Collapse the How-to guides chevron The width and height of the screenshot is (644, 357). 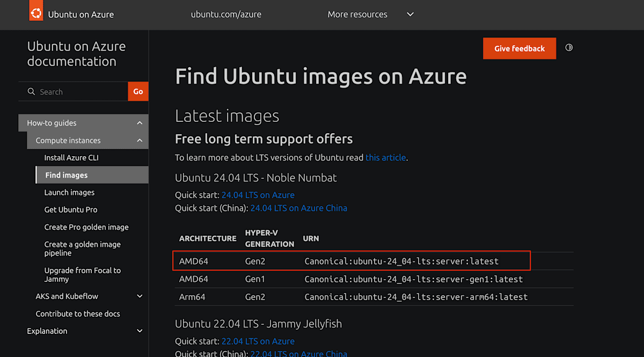(x=140, y=123)
